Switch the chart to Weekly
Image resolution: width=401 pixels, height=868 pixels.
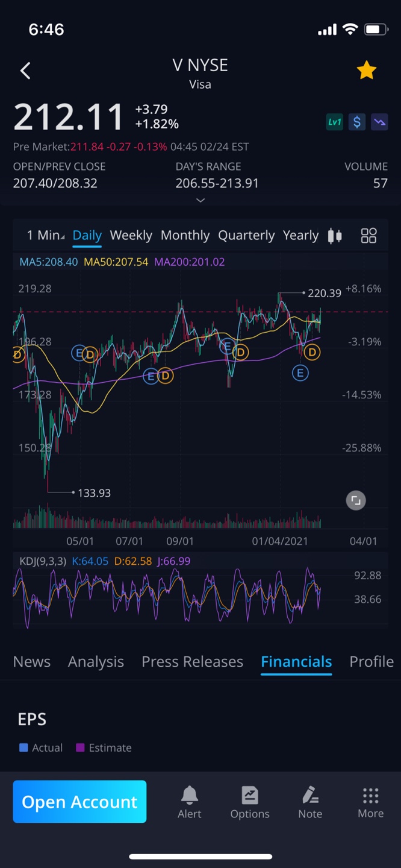coord(131,235)
